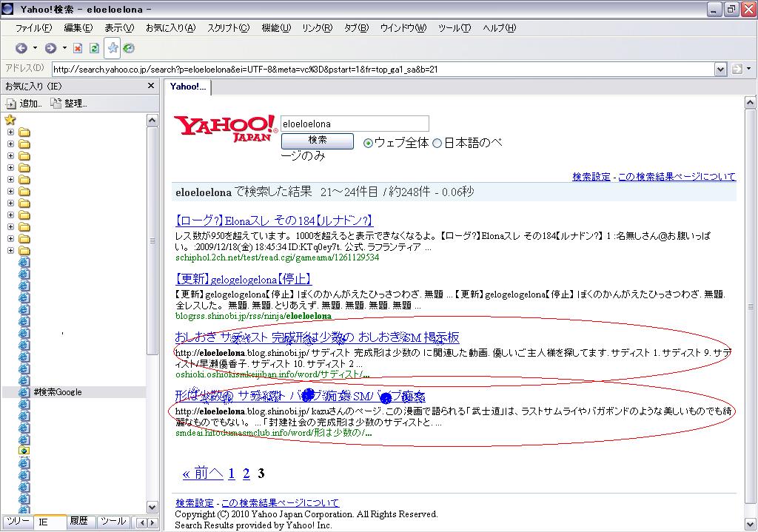Image resolution: width=758 pixels, height=532 pixels.
Task: Expand the topmost folder in favorites tree
Action: pos(10,132)
